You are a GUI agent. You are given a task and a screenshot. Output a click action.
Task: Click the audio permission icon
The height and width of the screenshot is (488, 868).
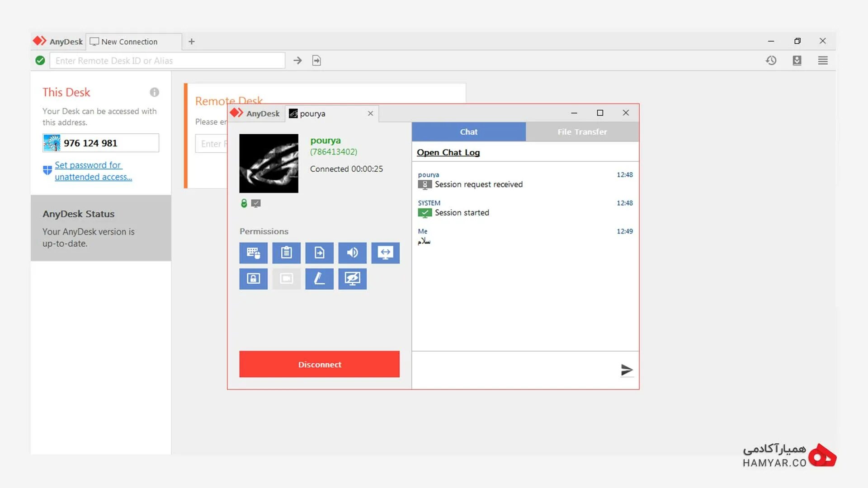[352, 253]
